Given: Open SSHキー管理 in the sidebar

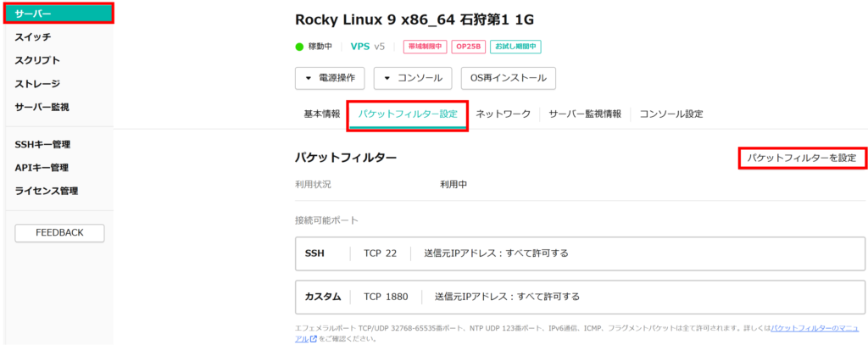Looking at the screenshot, I should (42, 145).
